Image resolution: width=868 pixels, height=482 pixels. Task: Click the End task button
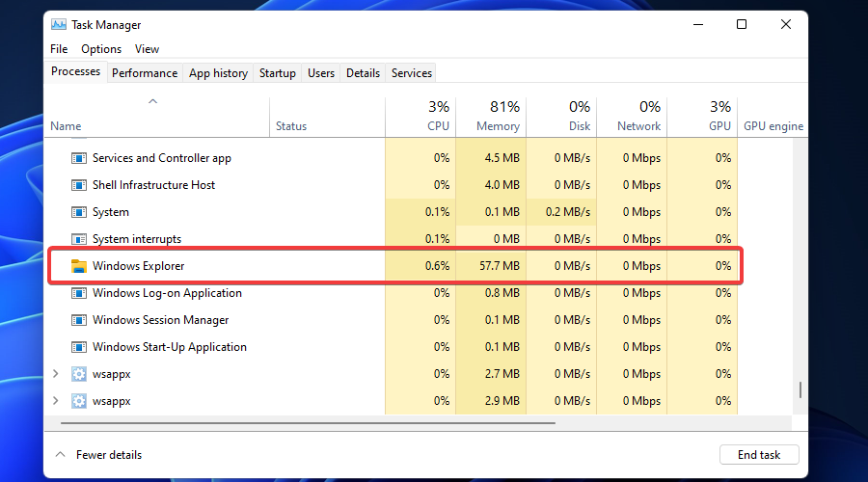pyautogui.click(x=759, y=455)
